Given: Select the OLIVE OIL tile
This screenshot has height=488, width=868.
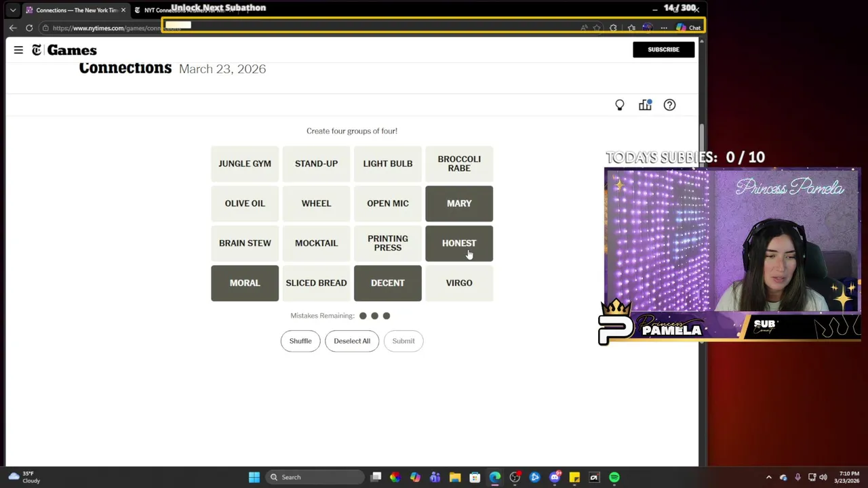Looking at the screenshot, I should pyautogui.click(x=245, y=203).
